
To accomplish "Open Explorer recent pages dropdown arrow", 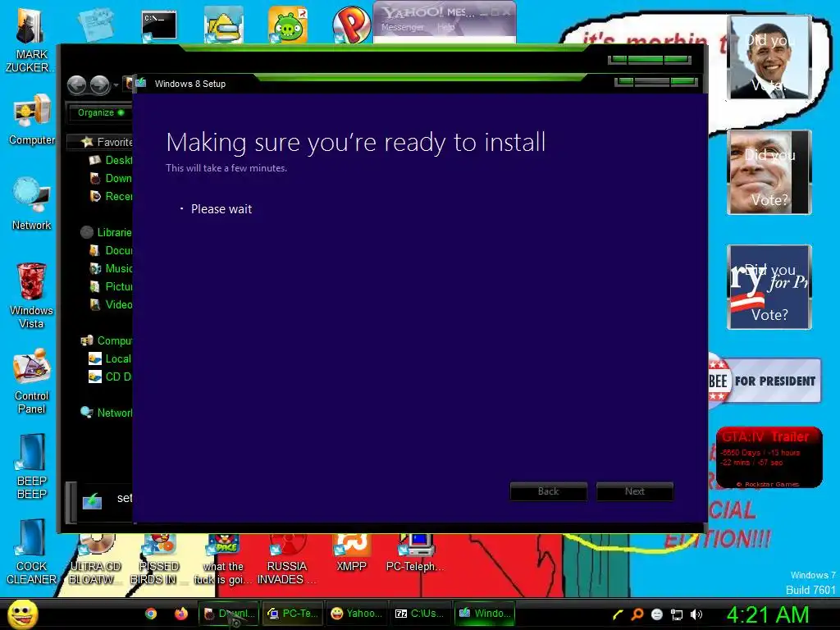I will click(x=116, y=85).
